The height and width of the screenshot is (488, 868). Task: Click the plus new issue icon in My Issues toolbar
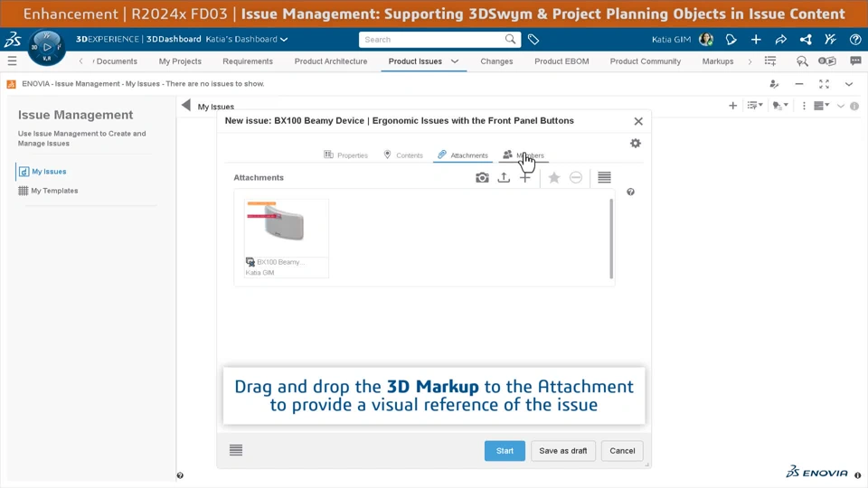point(732,106)
